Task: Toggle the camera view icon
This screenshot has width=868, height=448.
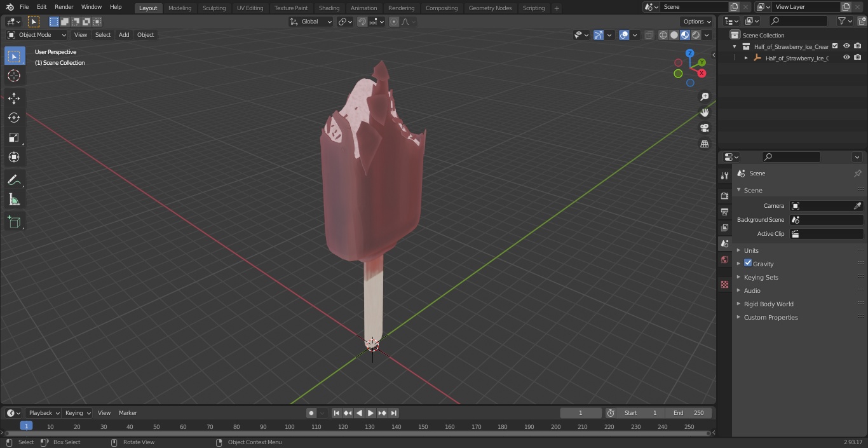Action: click(x=705, y=128)
